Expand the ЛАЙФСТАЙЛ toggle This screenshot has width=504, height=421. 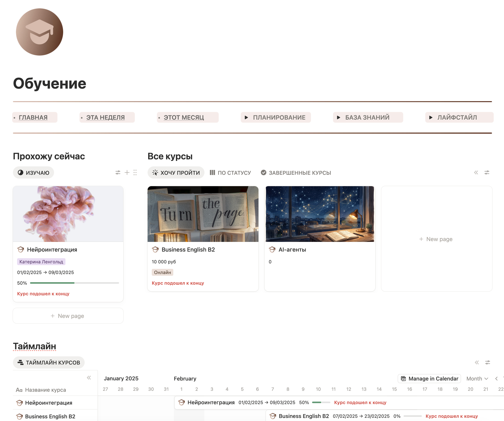coord(431,117)
